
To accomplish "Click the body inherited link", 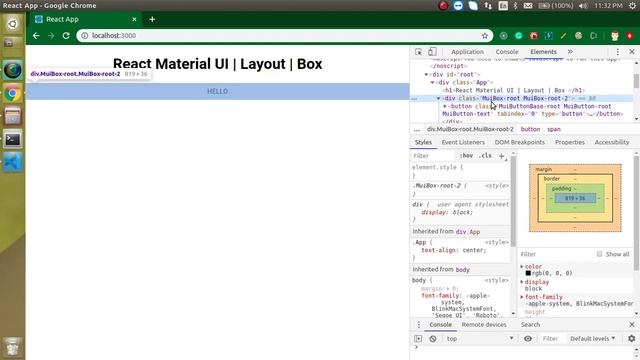I will pos(462,270).
